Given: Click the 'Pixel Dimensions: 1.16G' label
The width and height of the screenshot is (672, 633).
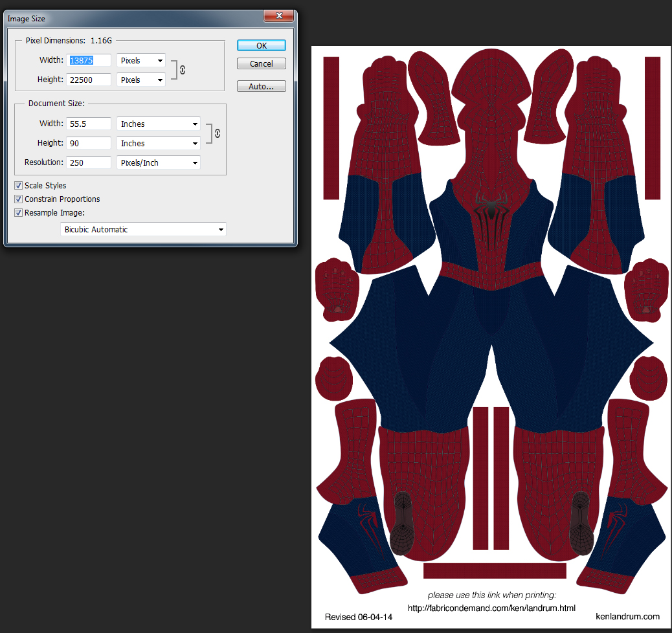Looking at the screenshot, I should [x=69, y=40].
